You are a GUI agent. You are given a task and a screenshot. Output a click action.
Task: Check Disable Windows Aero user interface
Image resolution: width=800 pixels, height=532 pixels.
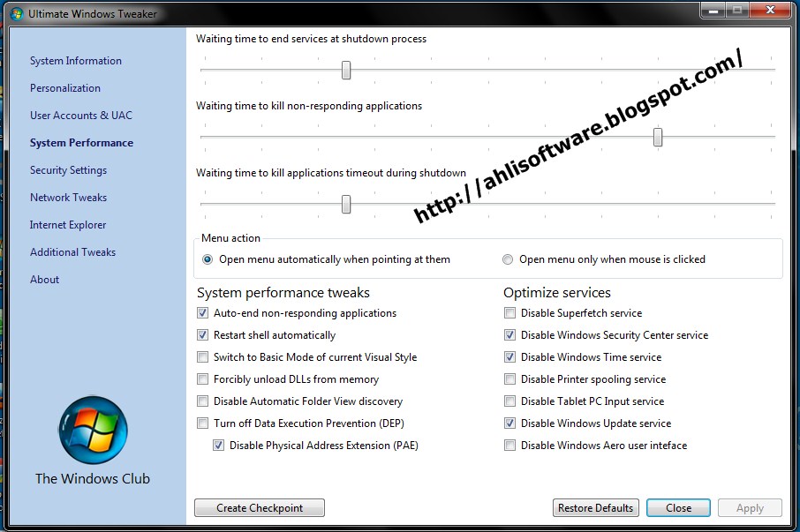509,445
